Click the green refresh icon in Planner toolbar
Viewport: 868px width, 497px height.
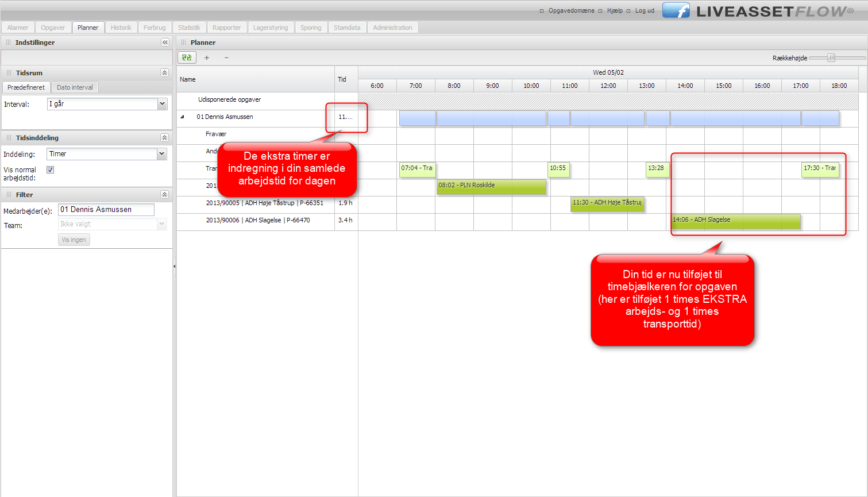187,57
